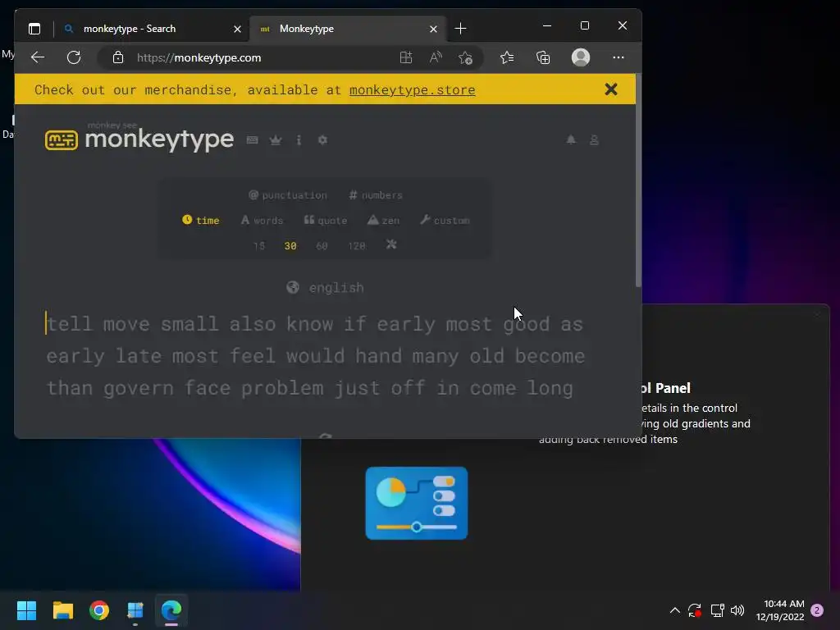840x630 pixels.
Task: Close the monkeytype - Search tab
Action: [237, 29]
